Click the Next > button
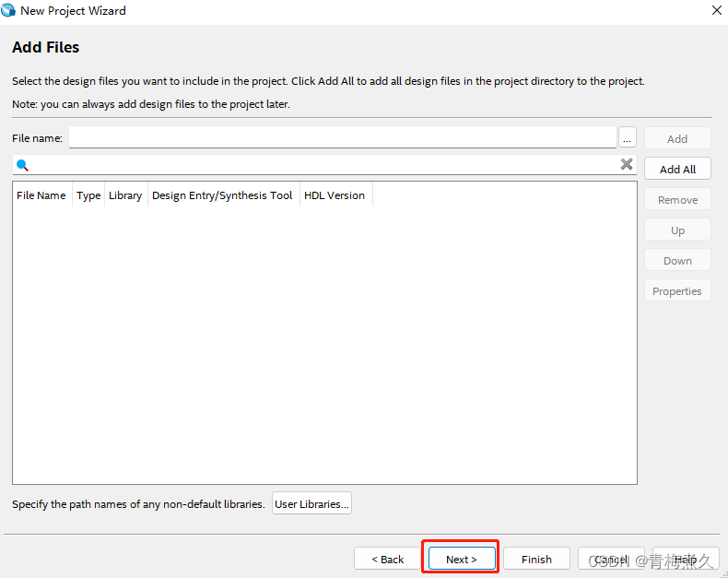Image resolution: width=728 pixels, height=578 pixels. point(462,558)
